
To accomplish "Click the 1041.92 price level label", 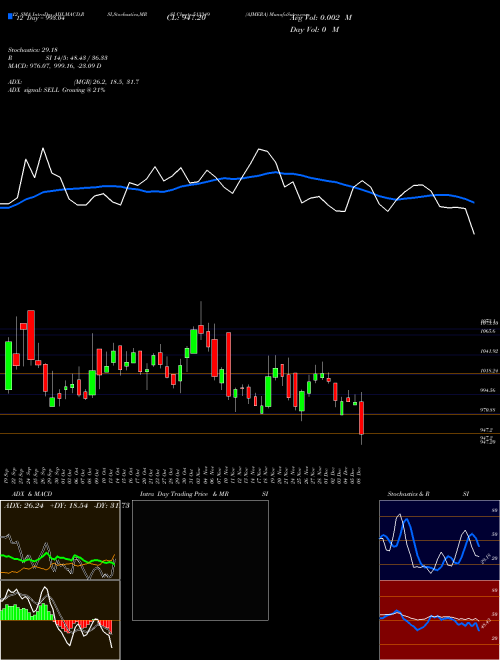I will (489, 351).
